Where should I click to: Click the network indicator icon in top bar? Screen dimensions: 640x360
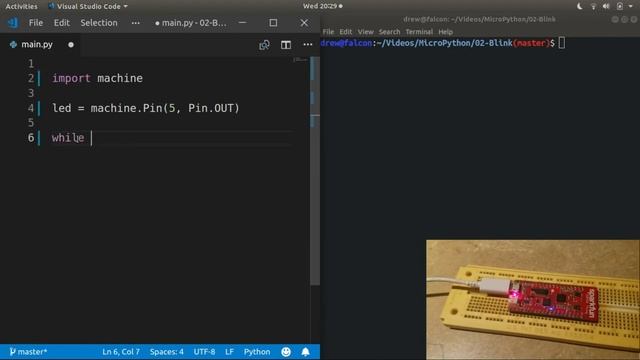click(593, 6)
